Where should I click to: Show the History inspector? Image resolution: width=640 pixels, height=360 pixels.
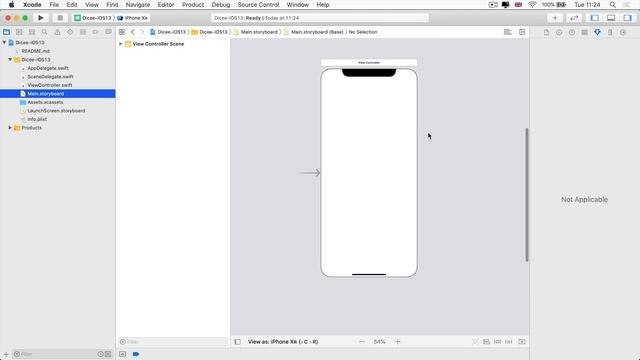click(x=559, y=32)
